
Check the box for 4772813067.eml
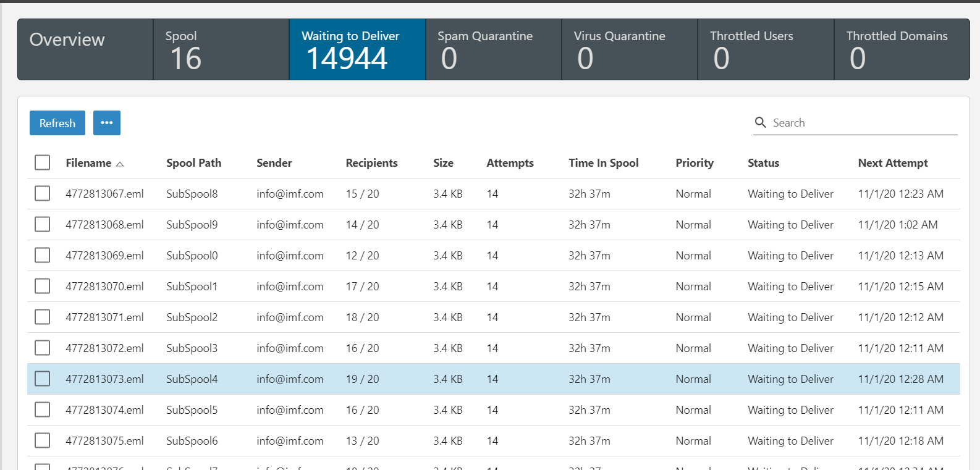tap(43, 193)
